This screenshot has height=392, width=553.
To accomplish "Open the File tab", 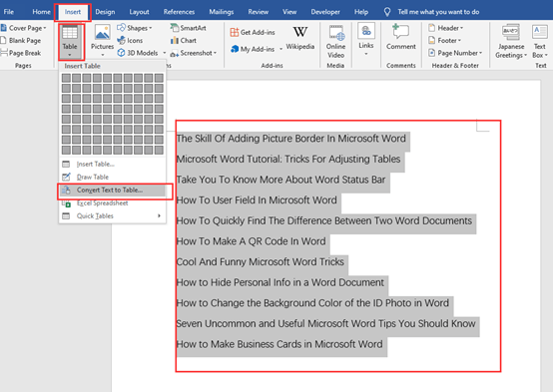I will [8, 12].
